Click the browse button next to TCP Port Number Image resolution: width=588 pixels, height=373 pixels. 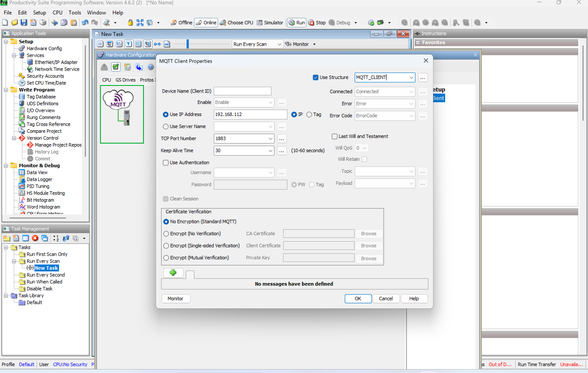point(282,138)
